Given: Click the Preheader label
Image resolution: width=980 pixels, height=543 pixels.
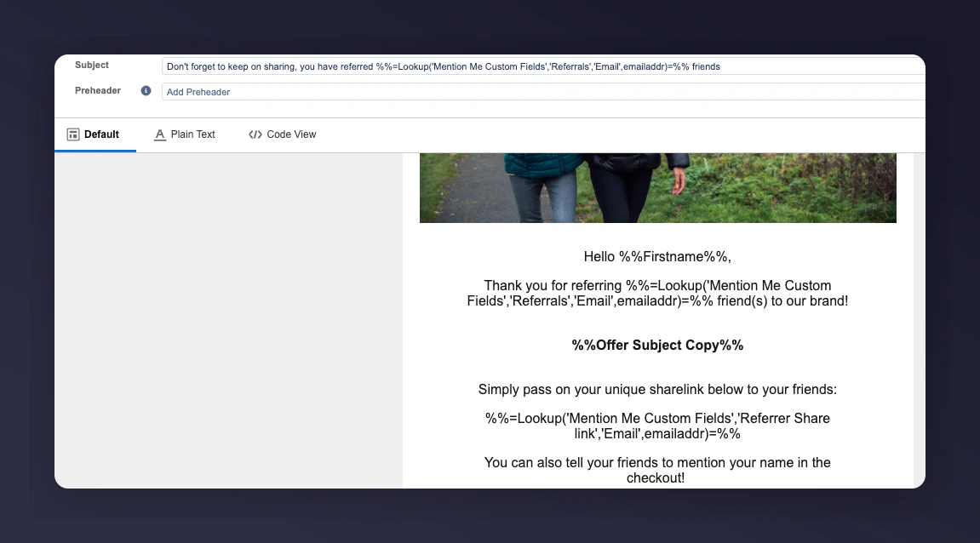Looking at the screenshot, I should pyautogui.click(x=98, y=90).
